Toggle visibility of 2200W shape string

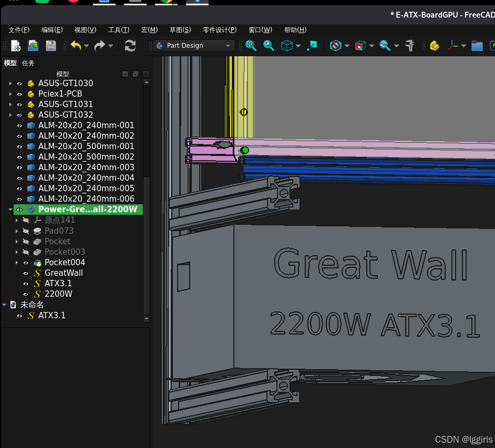tap(26, 294)
